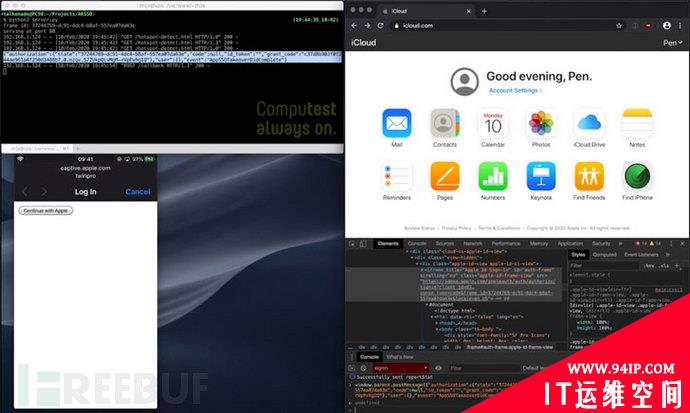Click the browser back arrow
The width and height of the screenshot is (690, 413).
pyautogui.click(x=354, y=26)
